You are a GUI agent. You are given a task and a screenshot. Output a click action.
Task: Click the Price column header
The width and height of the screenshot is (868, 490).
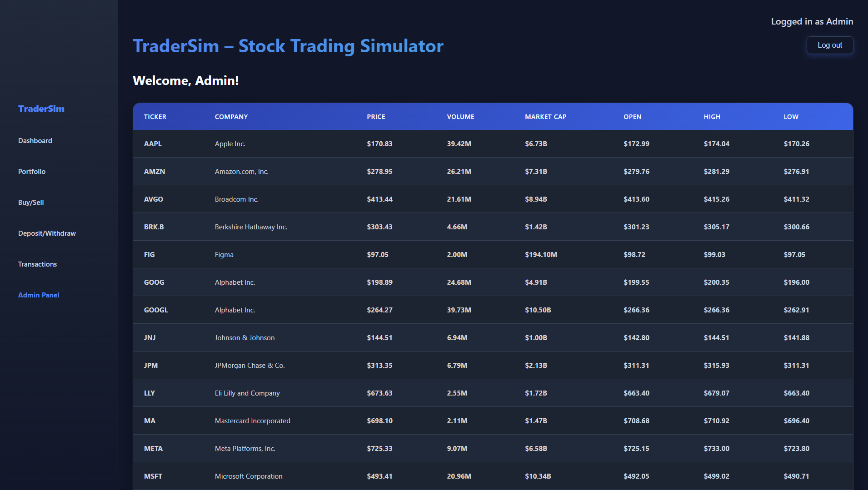(376, 117)
